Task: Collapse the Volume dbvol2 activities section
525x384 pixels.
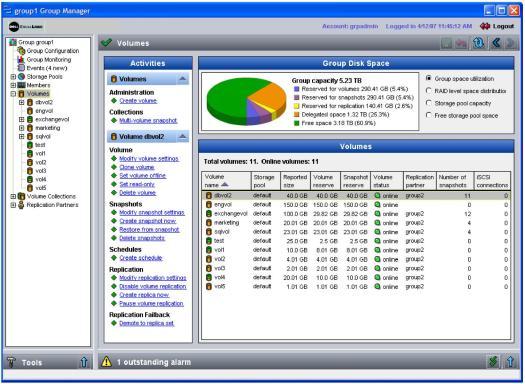Action: [x=182, y=136]
